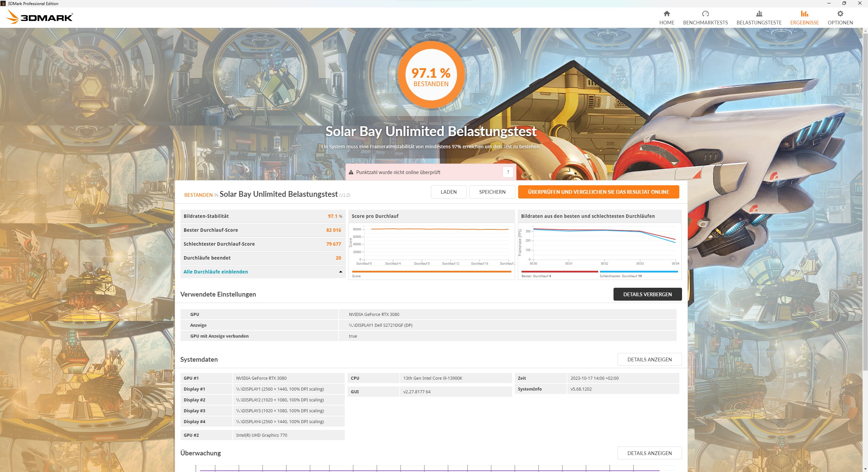Toggle the orange Score legend bar

pyautogui.click(x=431, y=272)
